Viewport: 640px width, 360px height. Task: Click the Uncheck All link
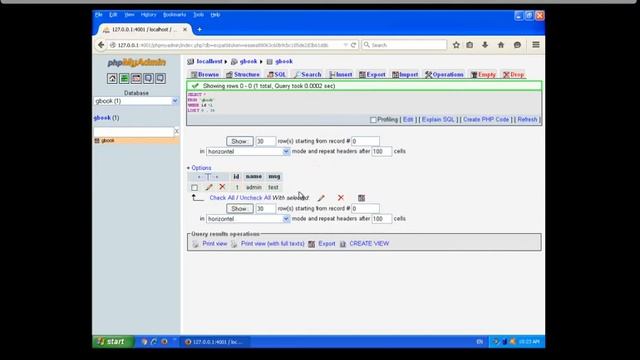coord(255,198)
